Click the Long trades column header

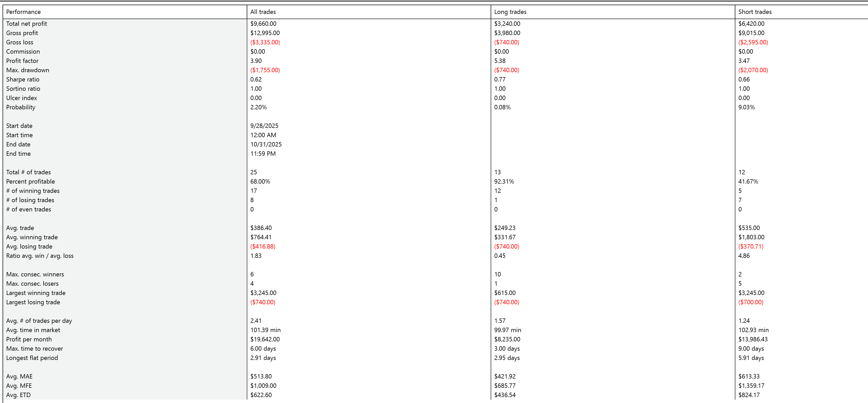coord(510,12)
